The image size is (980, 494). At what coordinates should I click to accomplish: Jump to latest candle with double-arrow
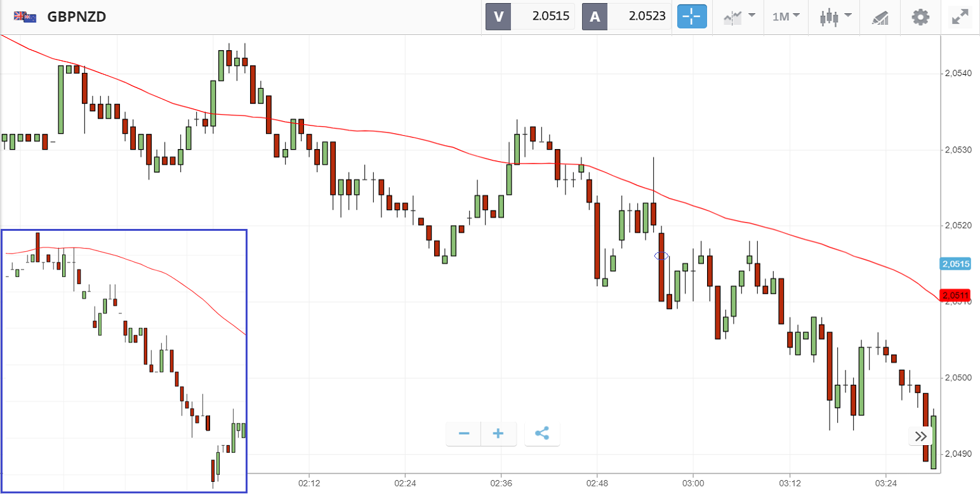pyautogui.click(x=920, y=436)
